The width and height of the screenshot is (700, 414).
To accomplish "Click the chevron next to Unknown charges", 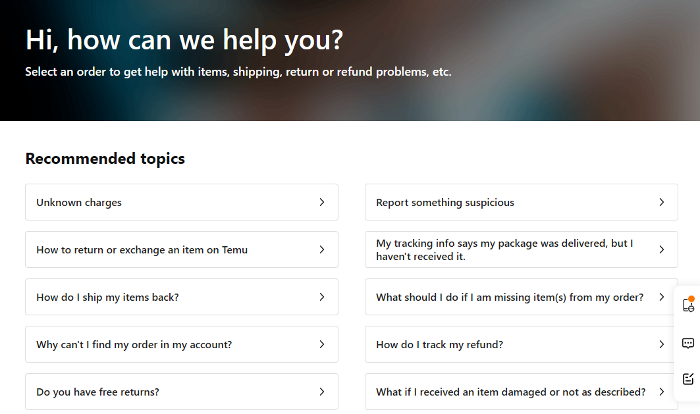I will [x=322, y=202].
